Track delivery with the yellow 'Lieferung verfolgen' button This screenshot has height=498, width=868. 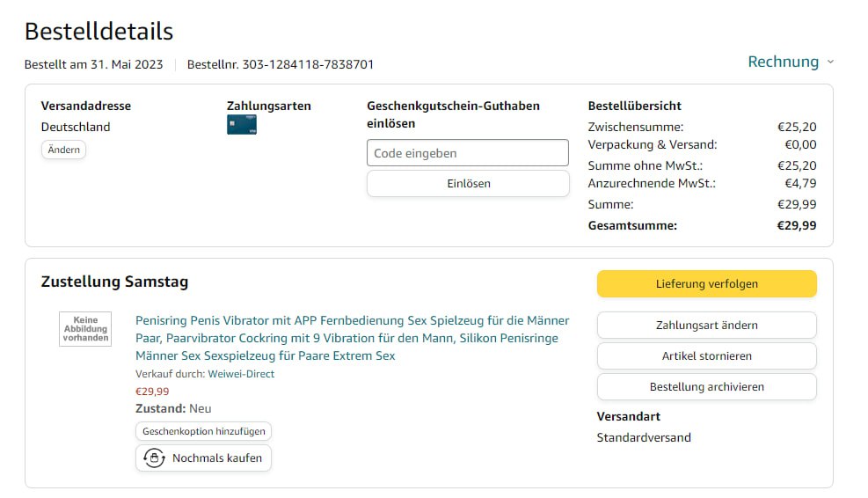click(706, 283)
